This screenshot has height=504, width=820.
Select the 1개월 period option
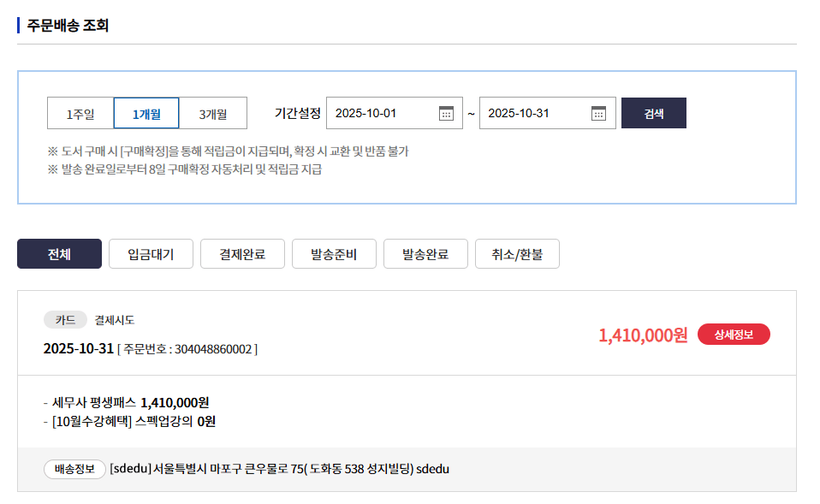coord(146,113)
